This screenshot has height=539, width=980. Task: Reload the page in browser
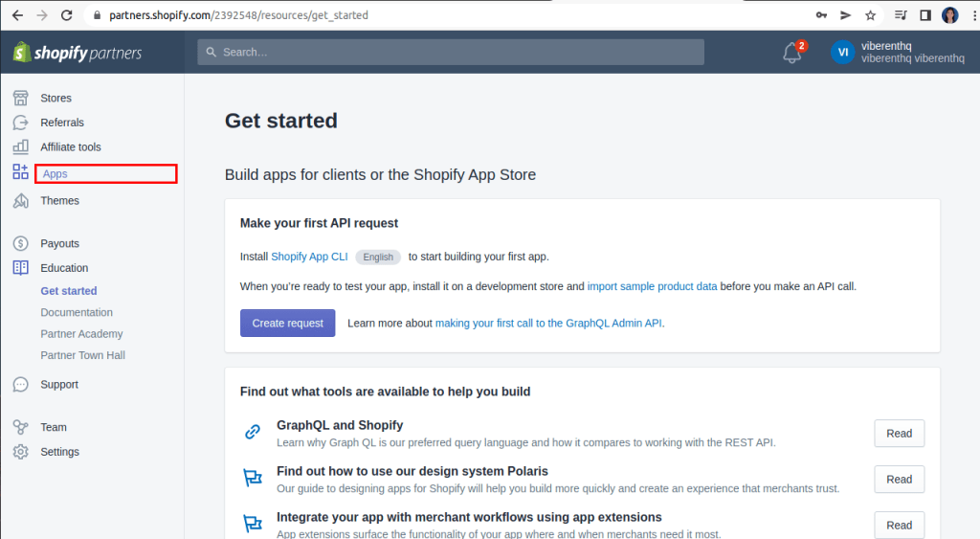(66, 15)
